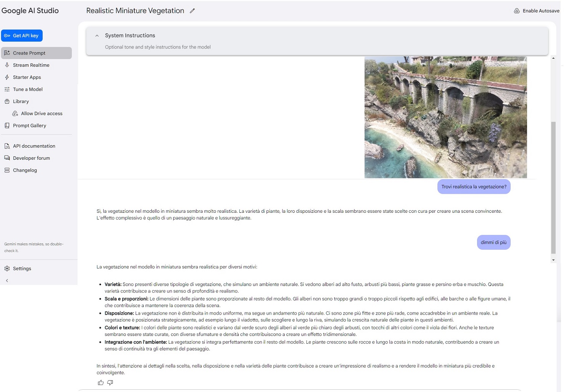Open the API documentation link
This screenshot has width=564, height=392.
pos(34,146)
